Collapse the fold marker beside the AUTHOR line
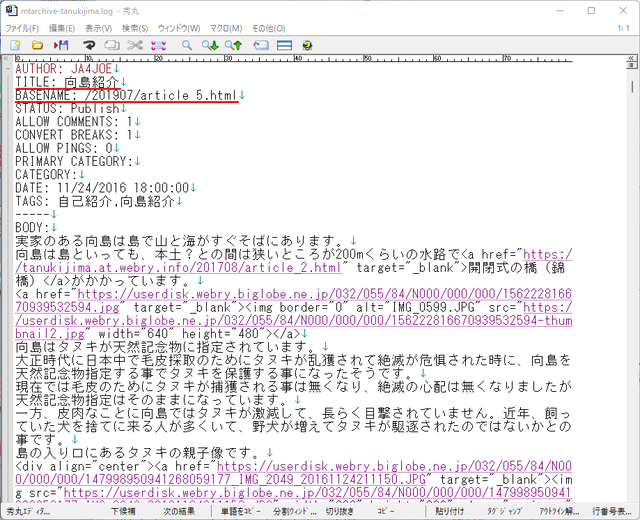640x520 pixels. pos(7,69)
